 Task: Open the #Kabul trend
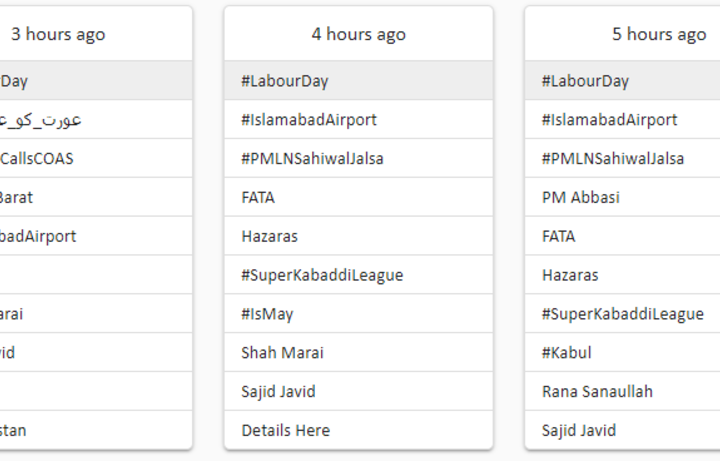point(623,352)
